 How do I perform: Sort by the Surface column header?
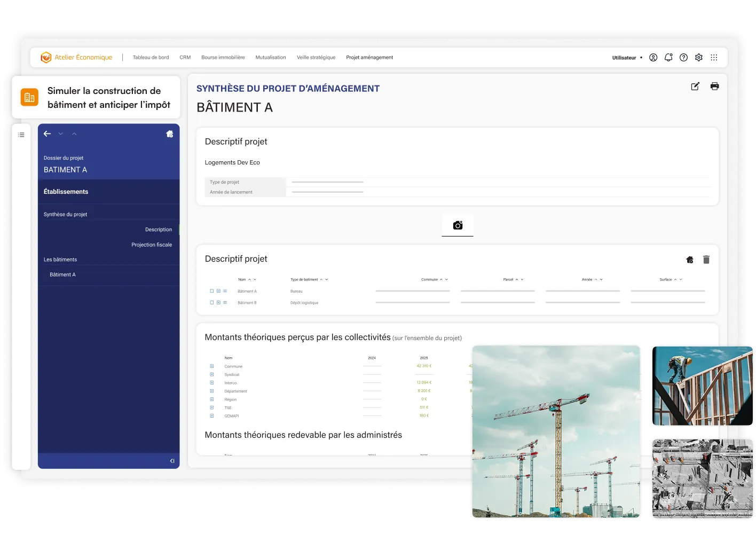pyautogui.click(x=671, y=279)
